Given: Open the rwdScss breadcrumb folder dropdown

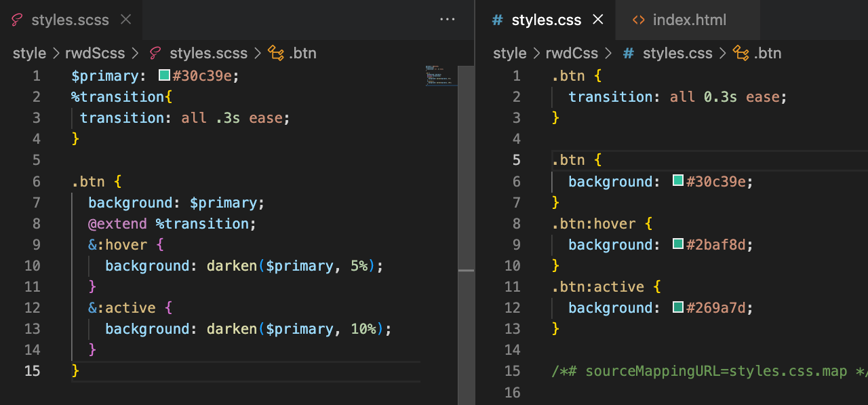Looking at the screenshot, I should pos(94,53).
